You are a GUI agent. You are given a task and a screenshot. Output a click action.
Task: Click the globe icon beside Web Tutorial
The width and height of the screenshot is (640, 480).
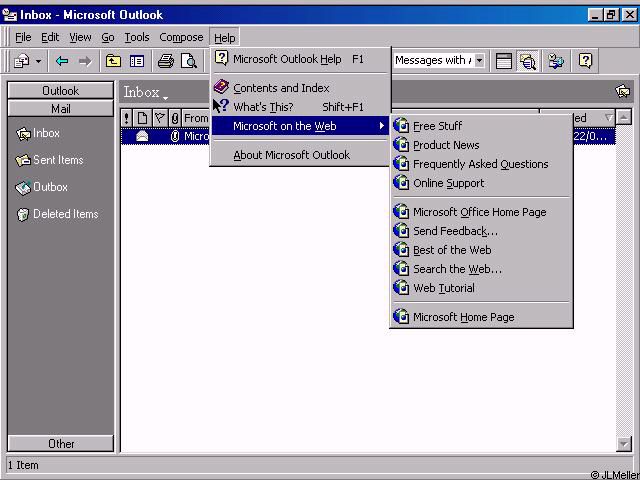click(401, 288)
